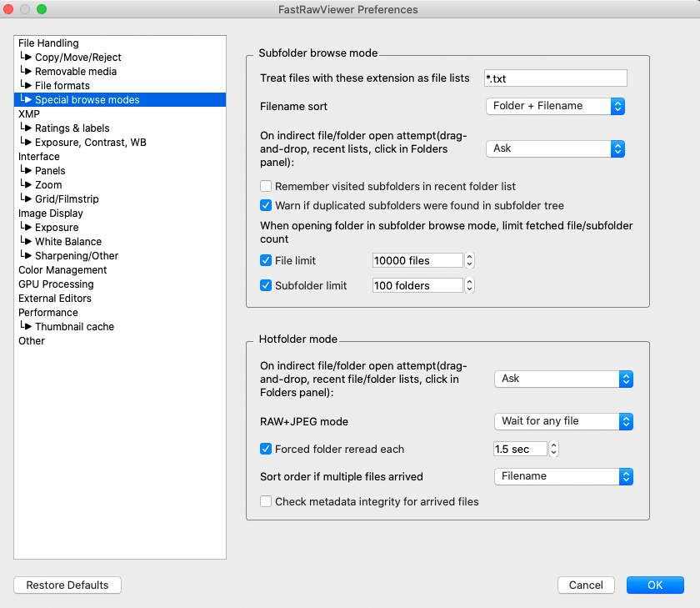Open the Ratings & labels settings
700x608 pixels.
pos(72,128)
